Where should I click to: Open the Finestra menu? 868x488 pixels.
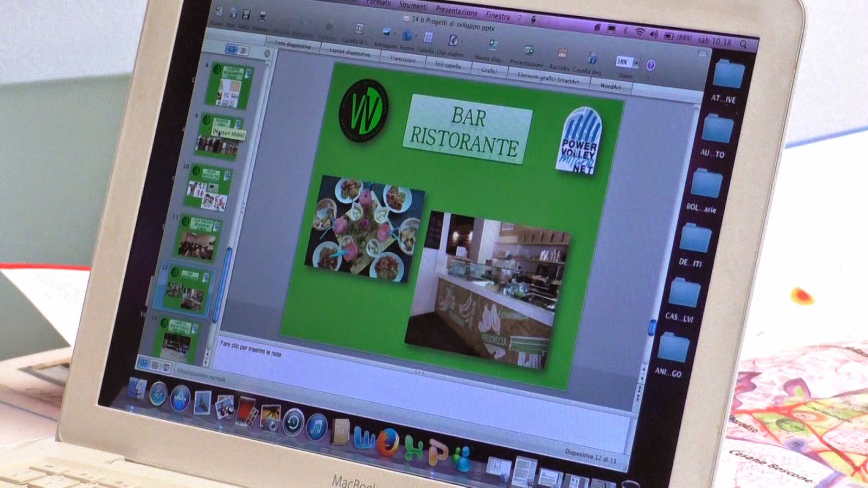(x=497, y=15)
